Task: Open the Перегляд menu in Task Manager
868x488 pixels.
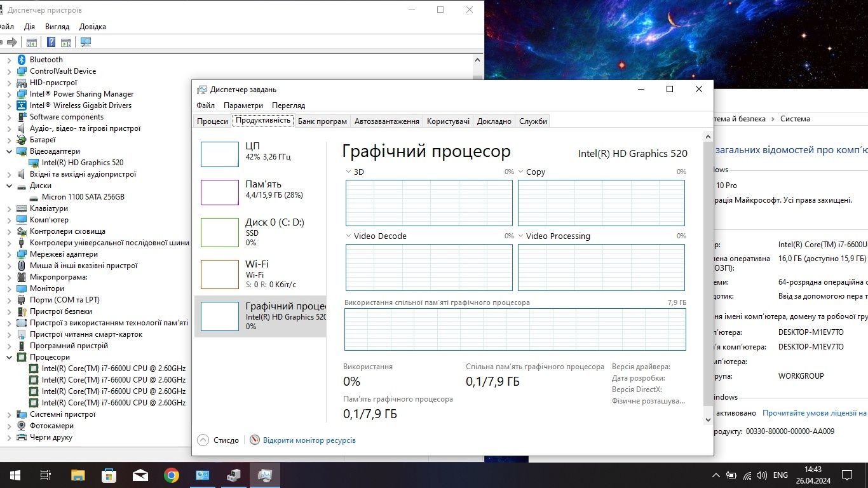Action: [288, 105]
